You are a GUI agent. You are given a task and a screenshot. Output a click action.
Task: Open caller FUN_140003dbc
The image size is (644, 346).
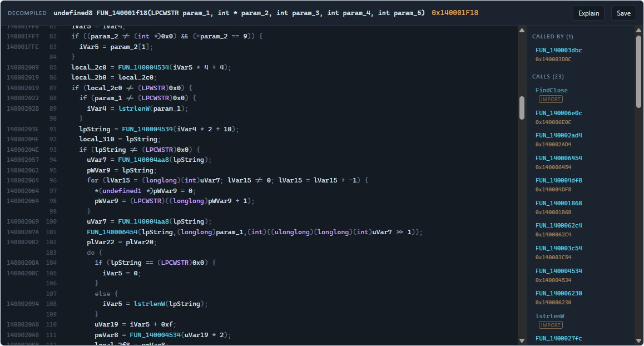point(558,50)
